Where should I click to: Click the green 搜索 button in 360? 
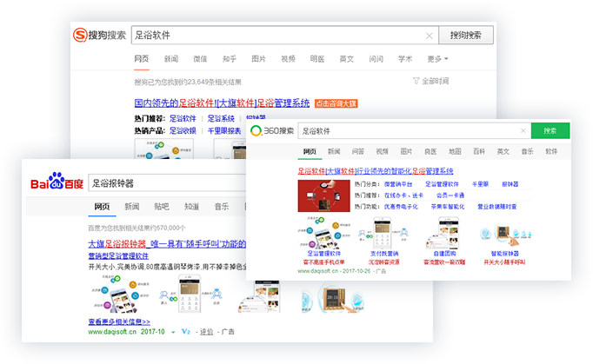[550, 131]
